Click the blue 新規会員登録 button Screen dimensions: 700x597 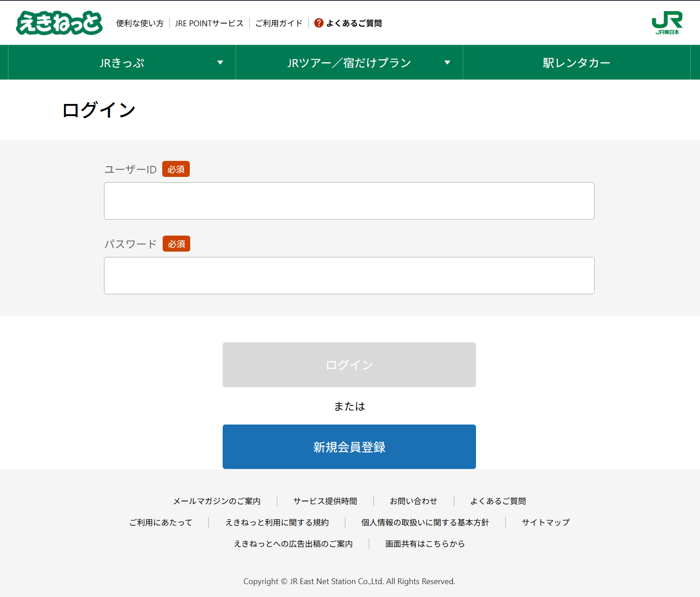pos(349,447)
